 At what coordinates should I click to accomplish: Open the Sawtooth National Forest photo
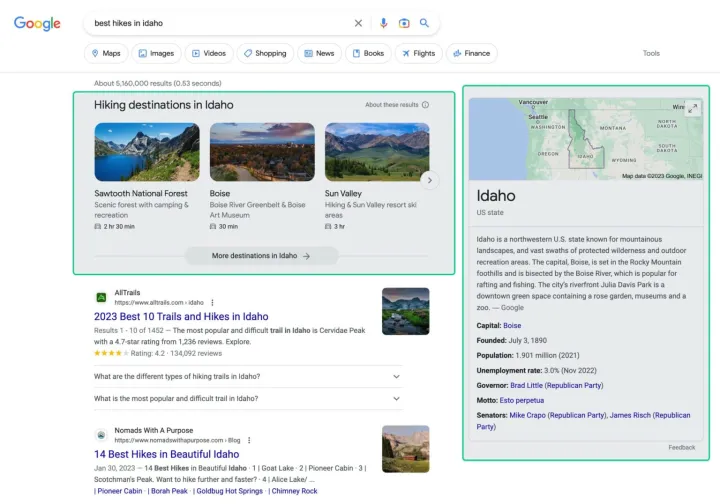click(147, 152)
